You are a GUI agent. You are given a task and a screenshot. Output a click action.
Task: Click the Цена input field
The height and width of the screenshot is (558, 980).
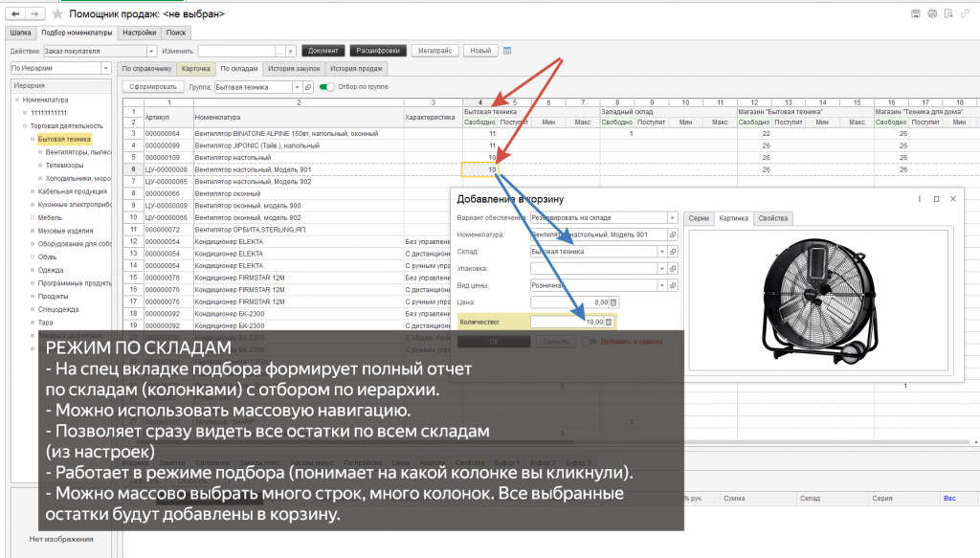tap(569, 302)
